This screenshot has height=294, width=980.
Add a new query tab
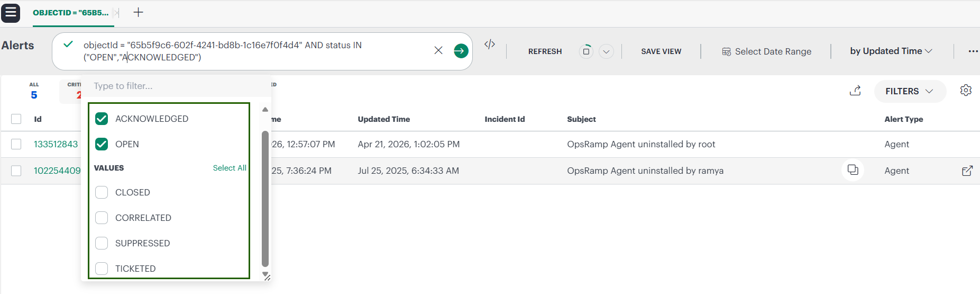click(x=138, y=12)
